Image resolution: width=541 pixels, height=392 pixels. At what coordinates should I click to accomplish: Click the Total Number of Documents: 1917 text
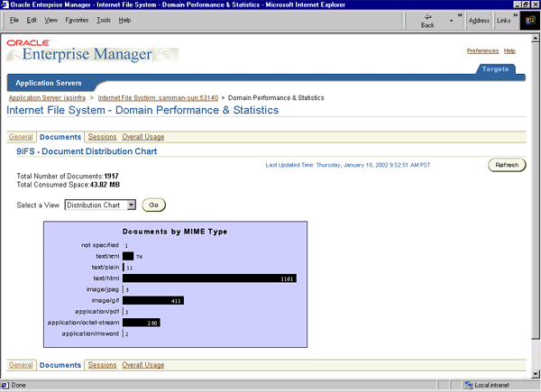(68, 177)
